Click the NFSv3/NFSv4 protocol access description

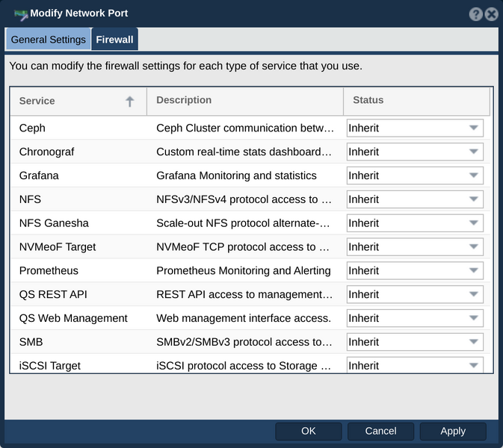[x=244, y=199]
